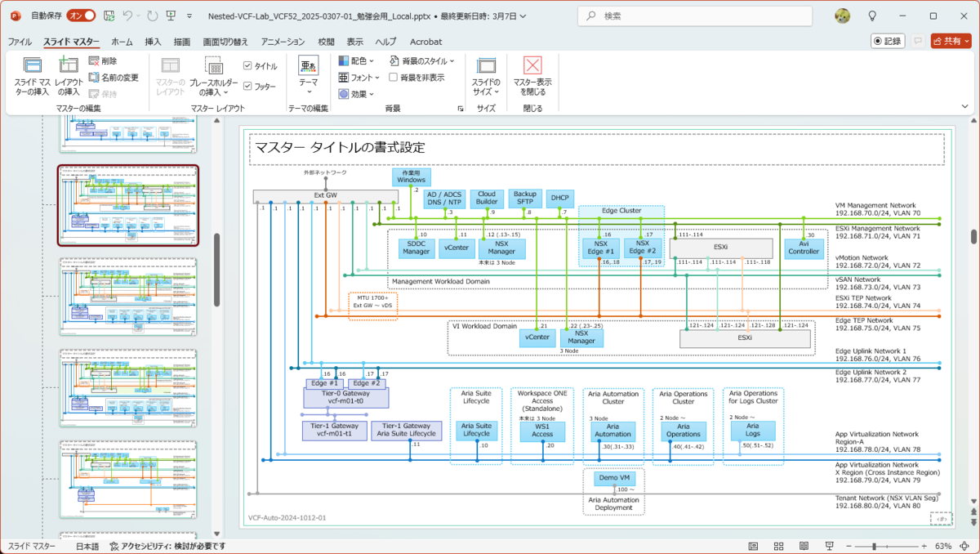Close master view (マスター表示を閉じる)
The image size is (980, 554).
pyautogui.click(x=532, y=76)
